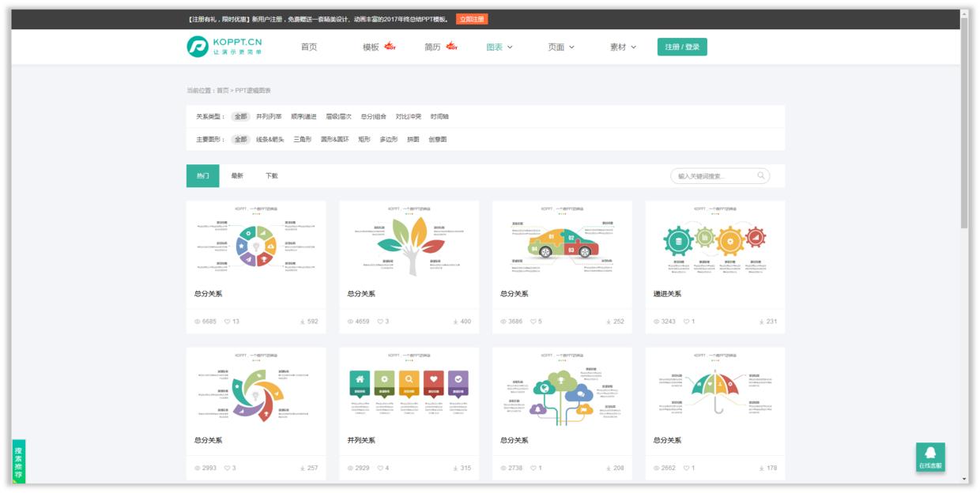Like the 并列关系 card with 2929 views
980x493 pixels.
380,468
